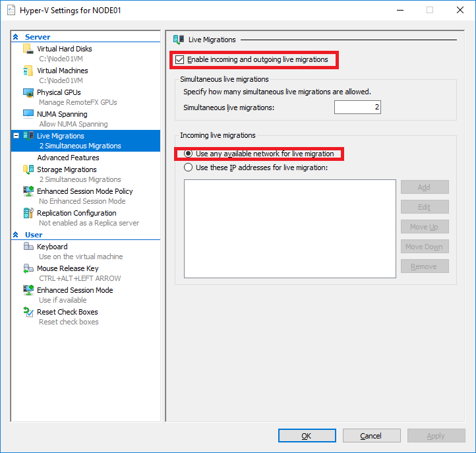Click the Edit IP address button
This screenshot has width=476, height=453.
pyautogui.click(x=425, y=207)
